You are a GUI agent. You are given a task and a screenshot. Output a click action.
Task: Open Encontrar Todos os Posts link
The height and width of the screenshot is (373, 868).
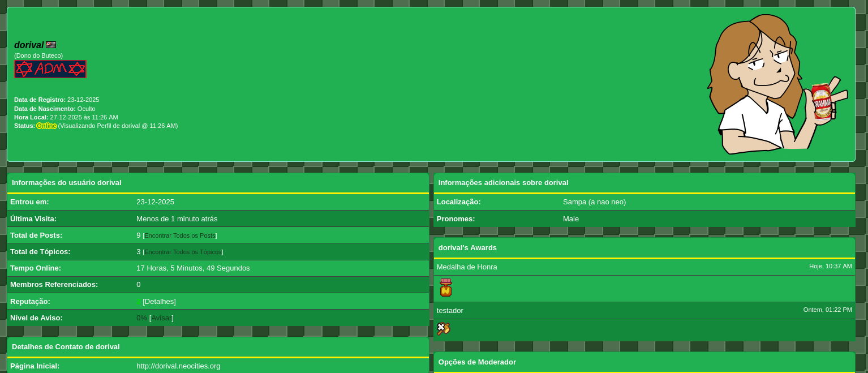pyautogui.click(x=179, y=235)
